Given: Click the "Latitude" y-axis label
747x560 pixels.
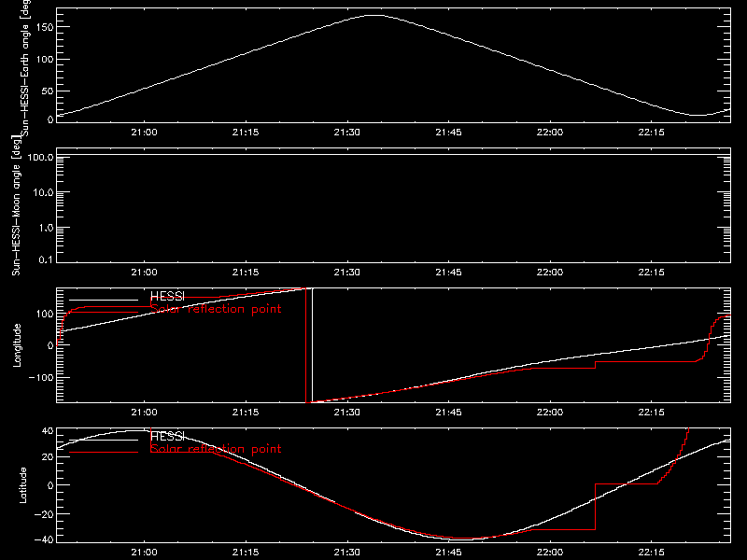Looking at the screenshot, I should pos(22,485).
